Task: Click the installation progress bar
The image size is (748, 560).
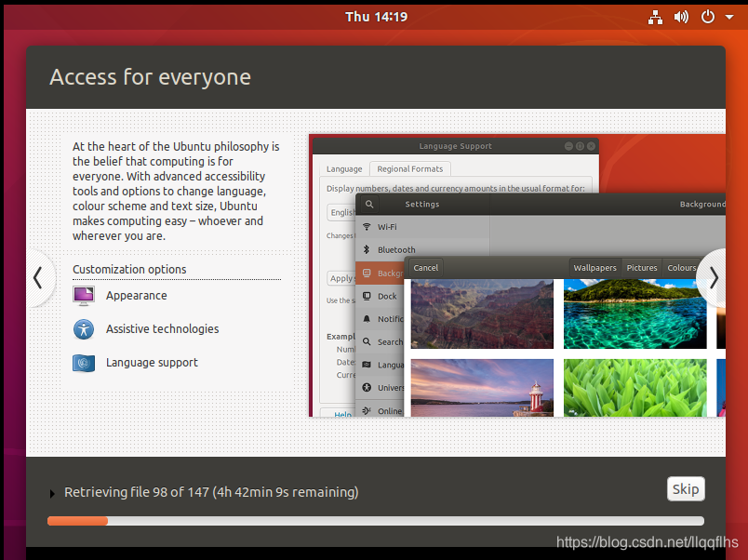Action: pos(376,521)
